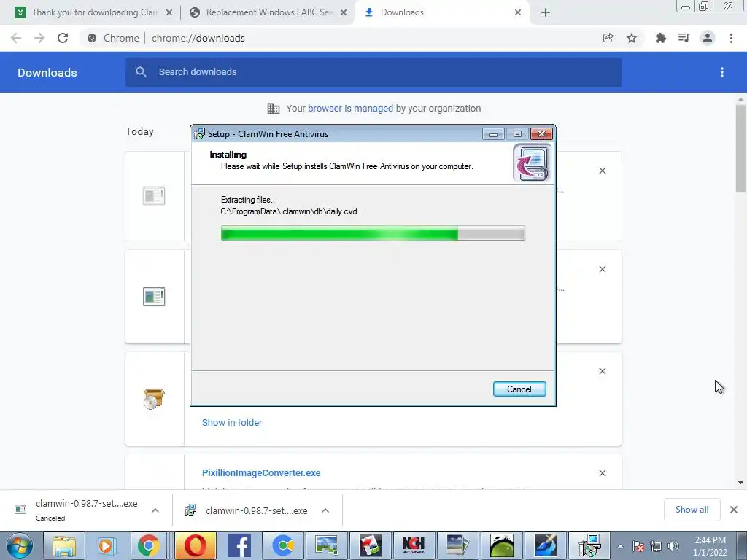747x560 pixels.
Task: Click the file icon of first download entry
Action: click(x=153, y=195)
